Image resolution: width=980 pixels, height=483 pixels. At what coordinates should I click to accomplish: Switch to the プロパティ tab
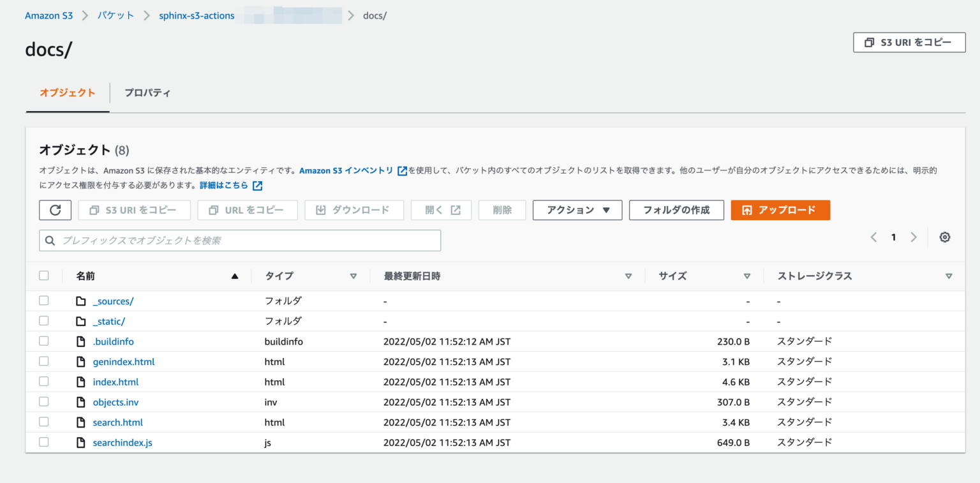click(x=148, y=93)
